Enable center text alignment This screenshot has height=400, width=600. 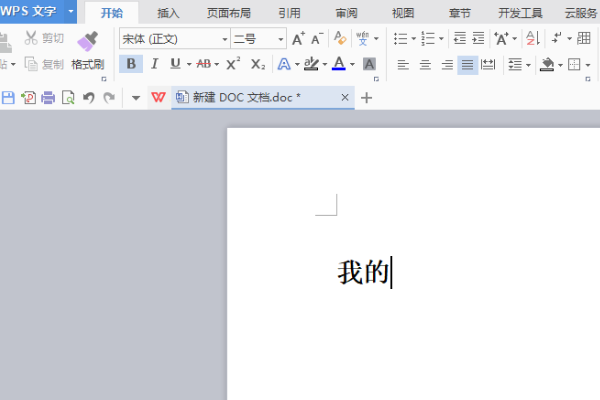425,64
